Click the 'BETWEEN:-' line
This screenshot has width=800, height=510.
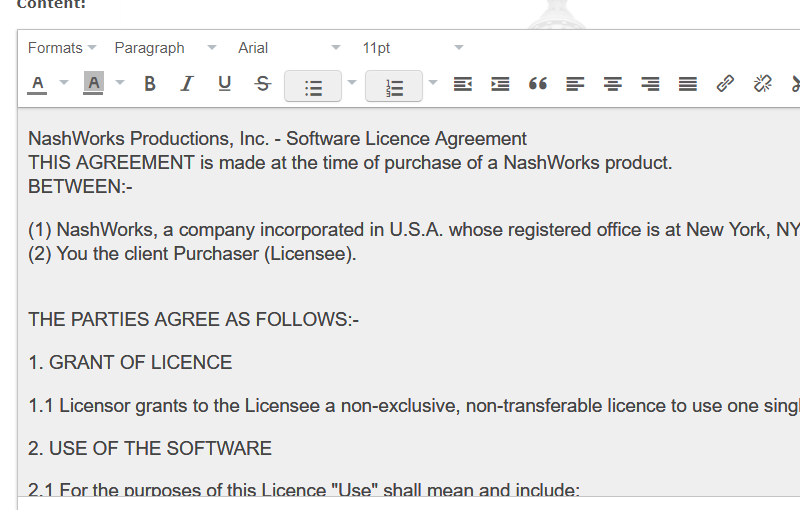coord(80,187)
